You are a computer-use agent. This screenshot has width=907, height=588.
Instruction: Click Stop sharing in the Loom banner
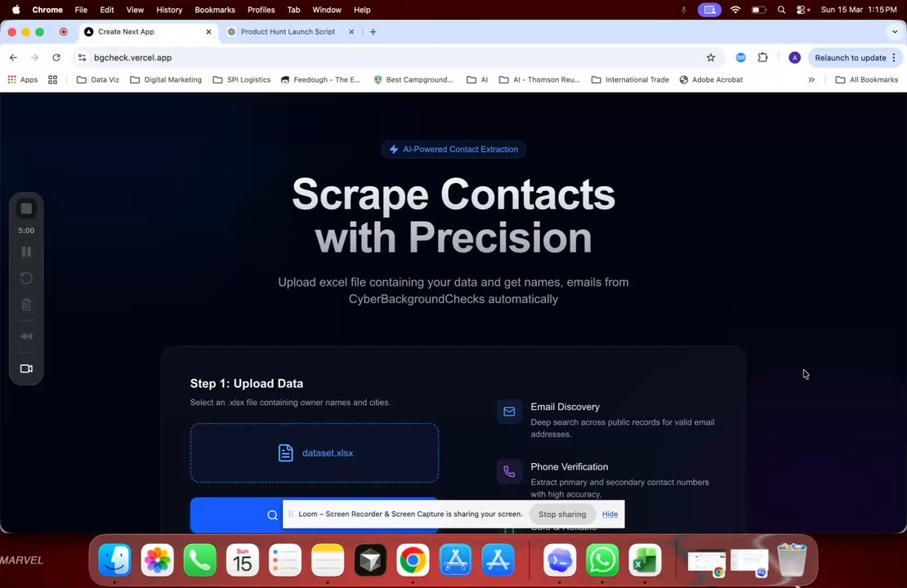[x=562, y=514]
